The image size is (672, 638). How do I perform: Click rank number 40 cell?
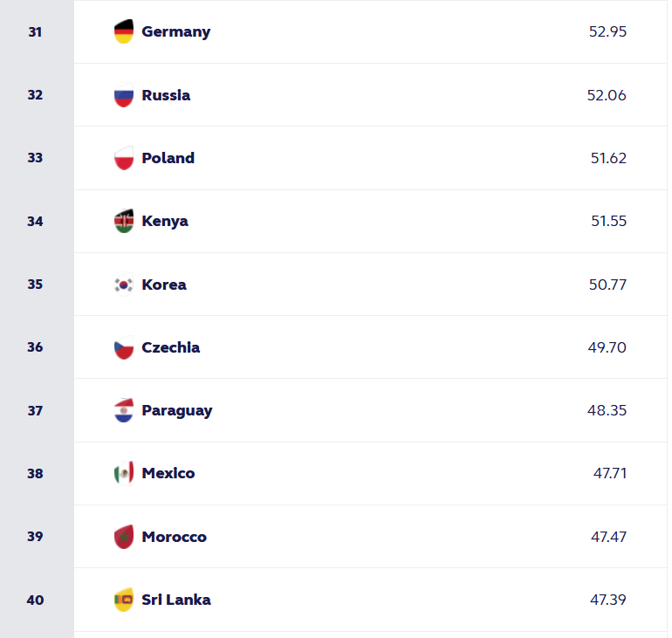pyautogui.click(x=35, y=600)
